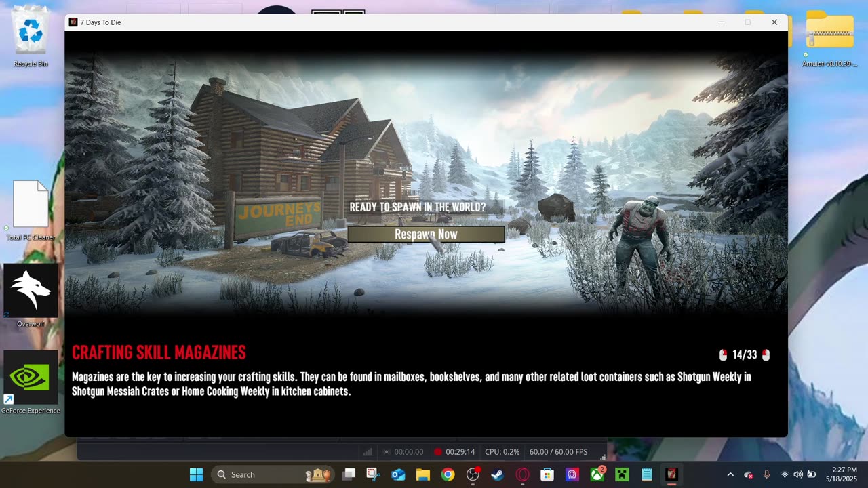Open Google Chrome from the taskbar
The height and width of the screenshot is (488, 868).
coord(448,474)
